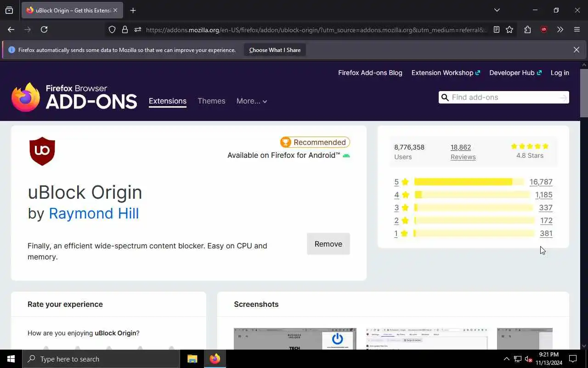Filter reviews by 3 stars

401,207
